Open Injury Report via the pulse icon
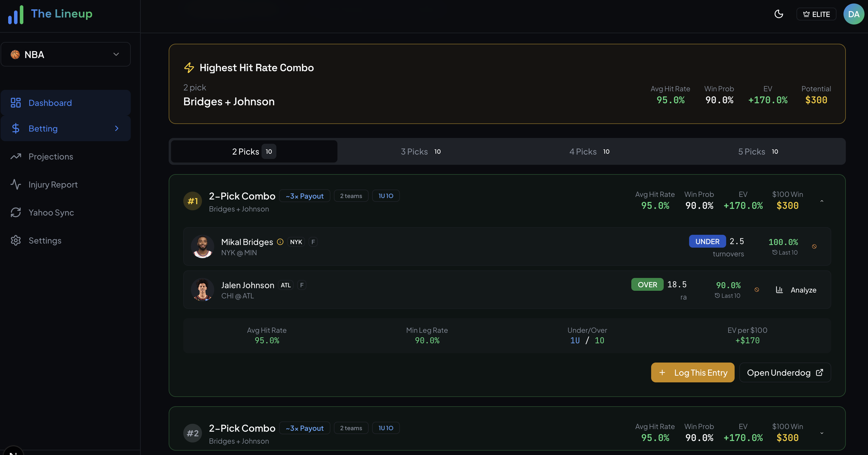The image size is (868, 455). [15, 184]
